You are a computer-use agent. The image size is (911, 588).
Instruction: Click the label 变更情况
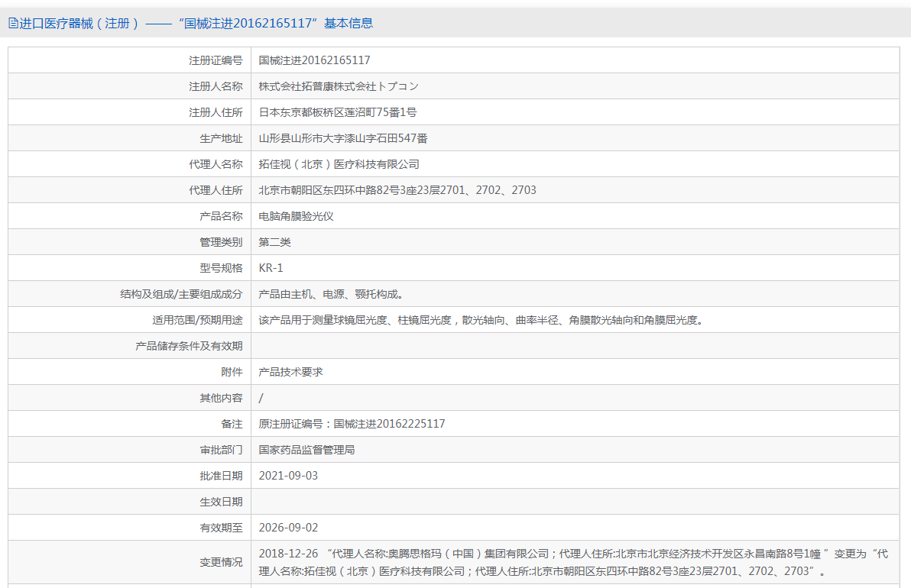(x=221, y=563)
